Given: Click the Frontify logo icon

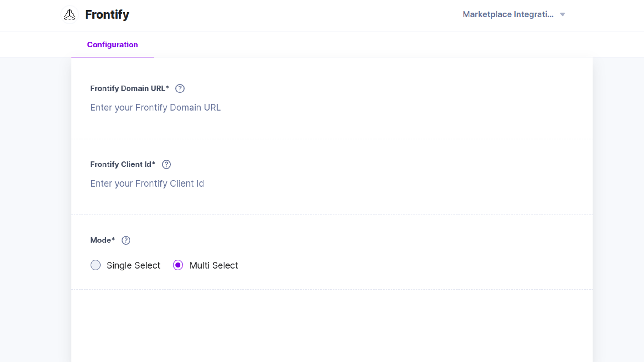Looking at the screenshot, I should (69, 14).
